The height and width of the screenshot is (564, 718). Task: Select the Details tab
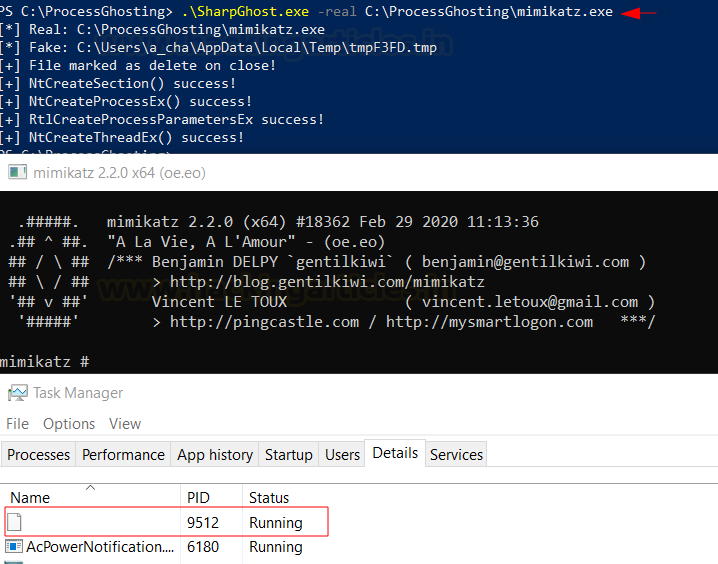pos(395,453)
